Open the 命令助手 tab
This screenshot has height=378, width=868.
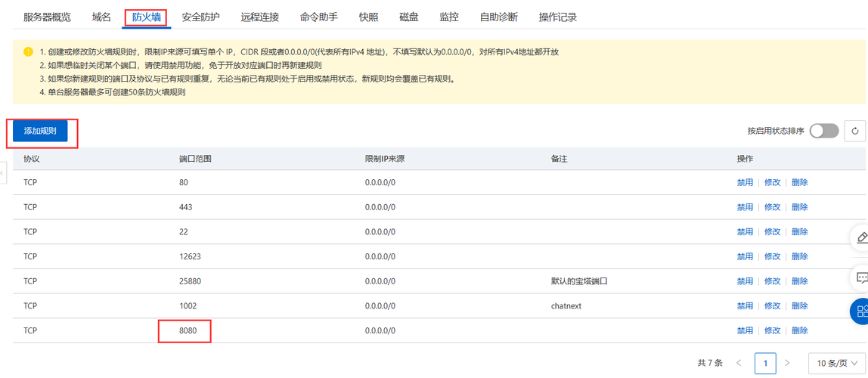coord(319,17)
